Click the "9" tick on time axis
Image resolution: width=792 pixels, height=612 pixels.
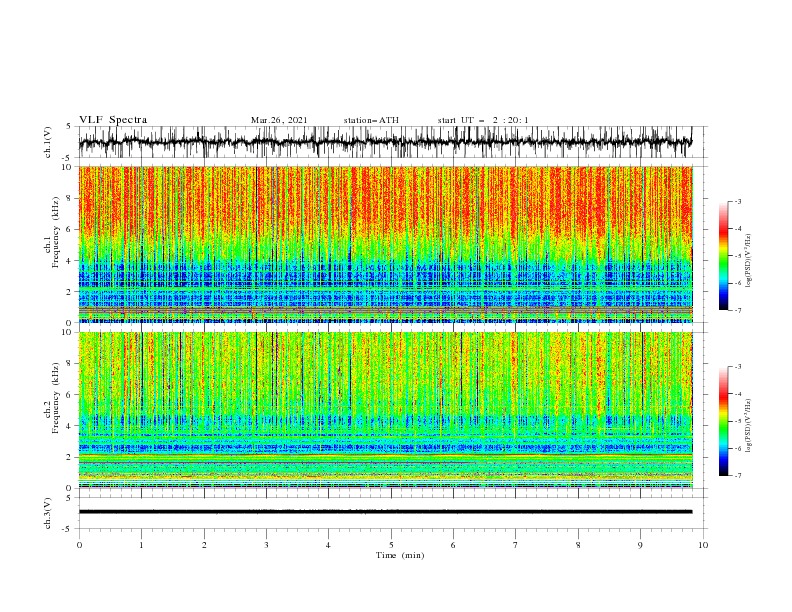tap(640, 545)
